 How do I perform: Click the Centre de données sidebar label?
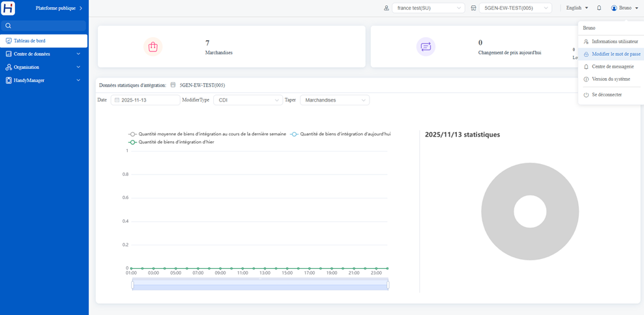pos(32,54)
